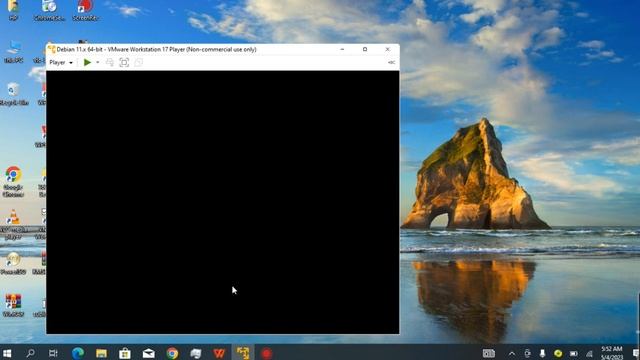
Task: Open the network tray icon
Action: click(589, 353)
